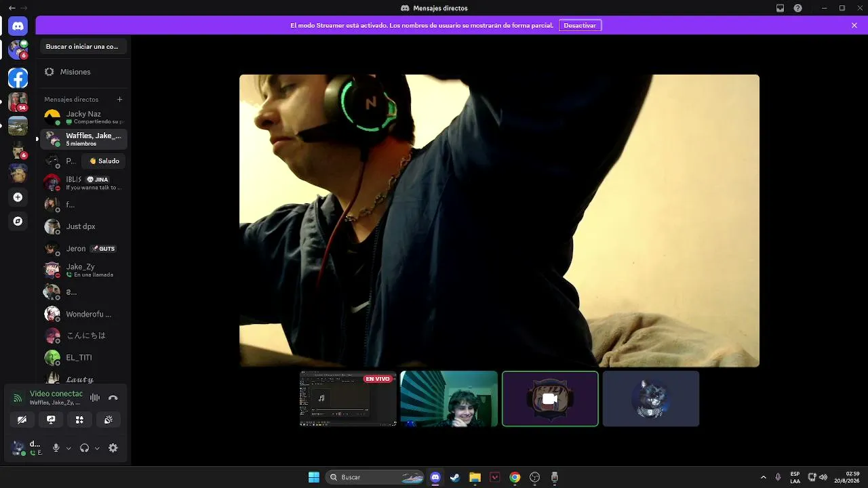Open the こんにちは direct message

pos(84,335)
